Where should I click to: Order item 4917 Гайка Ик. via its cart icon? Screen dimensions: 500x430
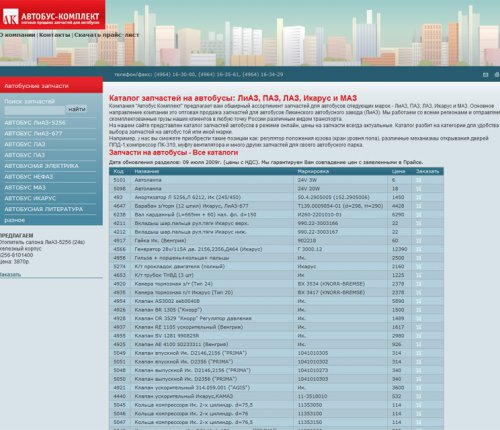(419, 241)
